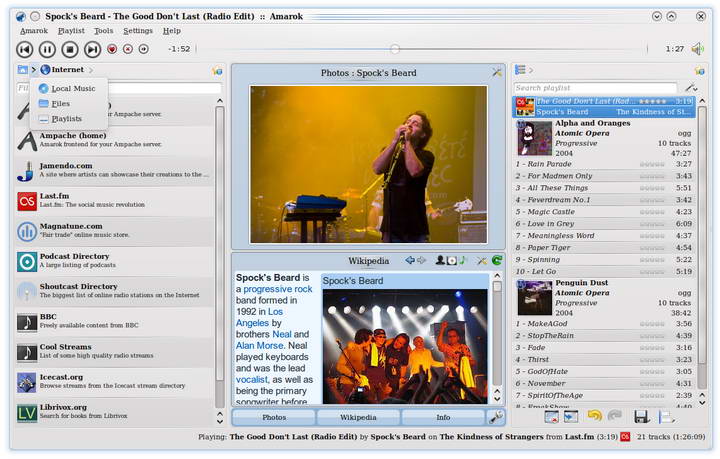Image resolution: width=720 pixels, height=459 pixels.
Task: Open the context applets configuration wrench
Action: click(x=496, y=417)
